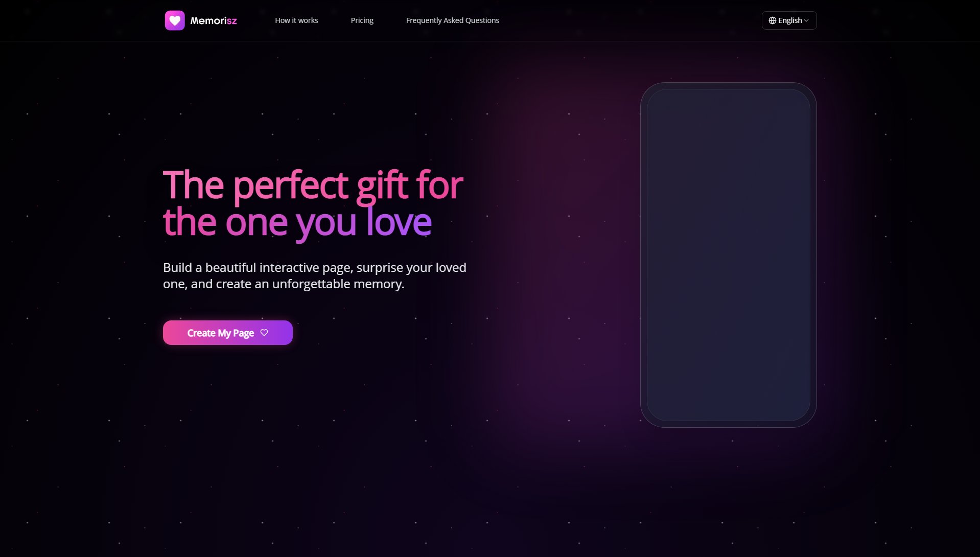The width and height of the screenshot is (980, 557).
Task: Go to the Pricing menu item
Action: coord(362,20)
